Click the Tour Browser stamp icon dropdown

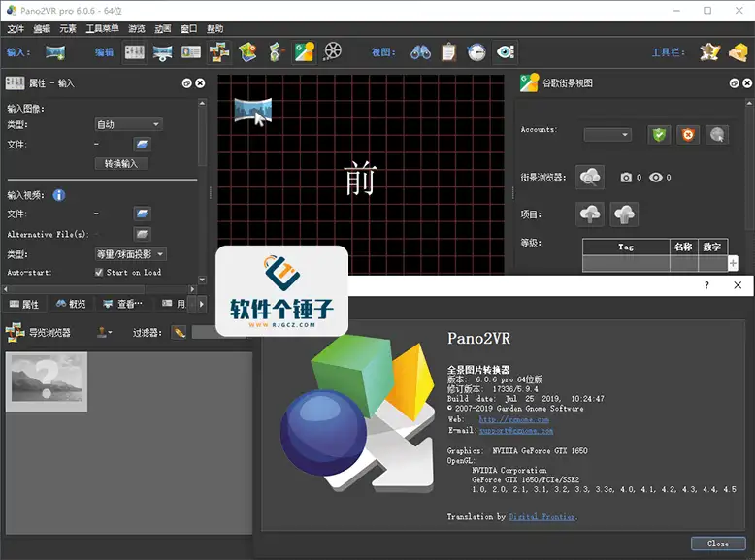(x=105, y=332)
